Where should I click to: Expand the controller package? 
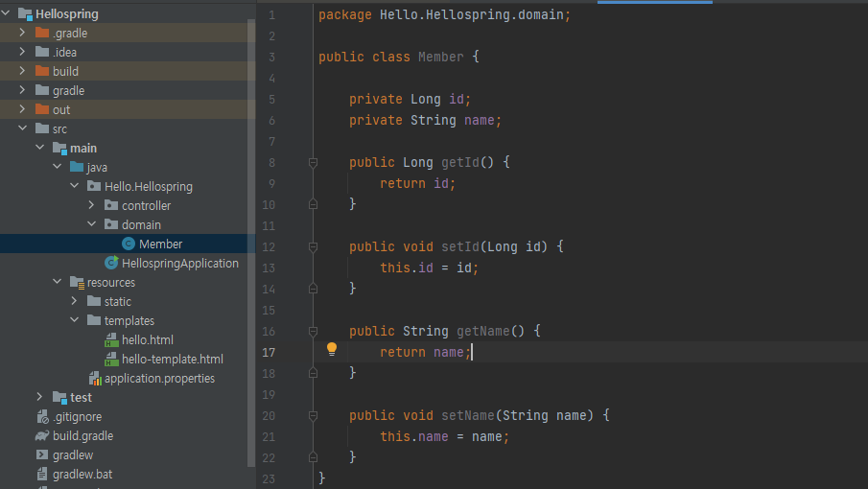pyautogui.click(x=91, y=205)
